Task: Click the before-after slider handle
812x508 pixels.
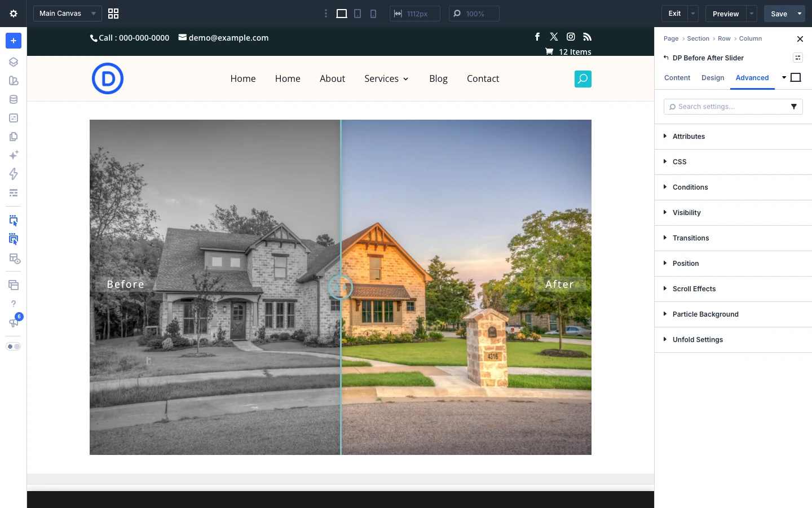Action: click(341, 287)
